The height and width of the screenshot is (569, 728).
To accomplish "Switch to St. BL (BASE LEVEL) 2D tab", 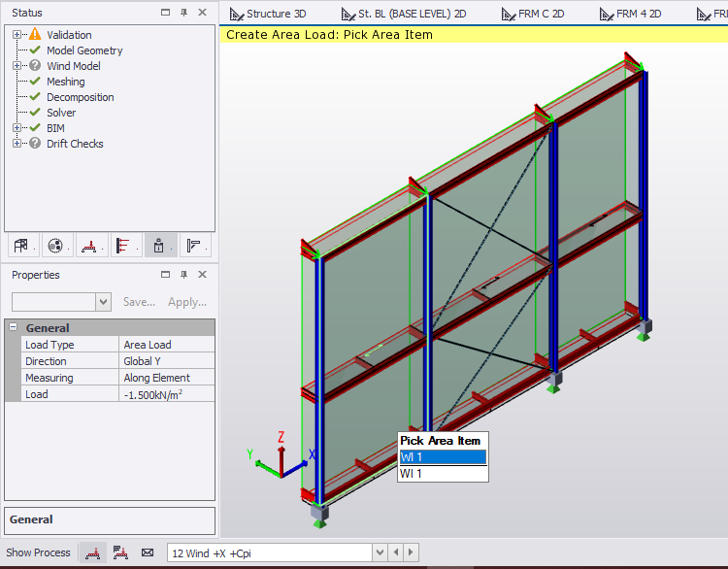I will coord(404,14).
